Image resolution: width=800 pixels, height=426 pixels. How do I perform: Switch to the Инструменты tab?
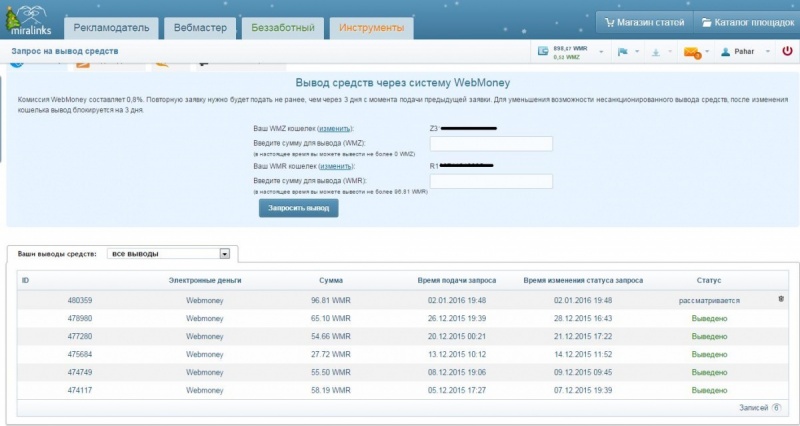click(x=371, y=28)
